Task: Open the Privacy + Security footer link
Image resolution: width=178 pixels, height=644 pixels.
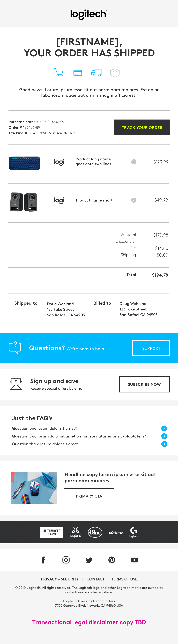Action: pyautogui.click(x=60, y=579)
